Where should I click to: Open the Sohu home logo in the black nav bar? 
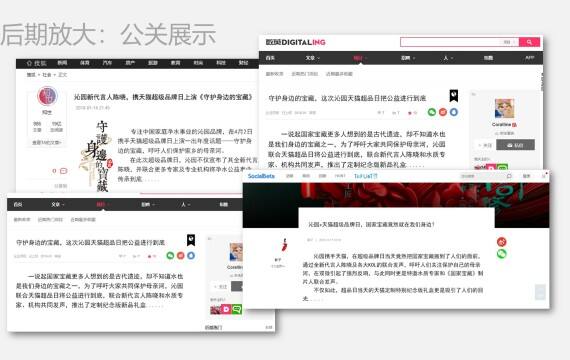coord(36,63)
